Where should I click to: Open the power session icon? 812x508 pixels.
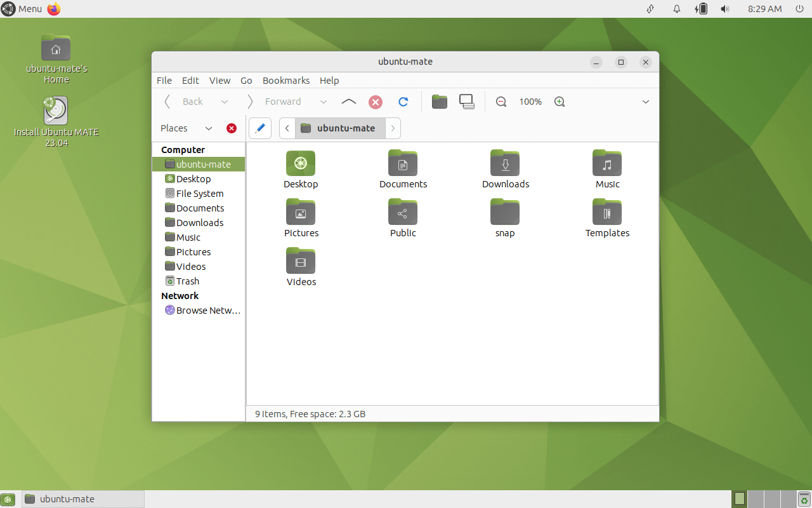click(x=799, y=9)
